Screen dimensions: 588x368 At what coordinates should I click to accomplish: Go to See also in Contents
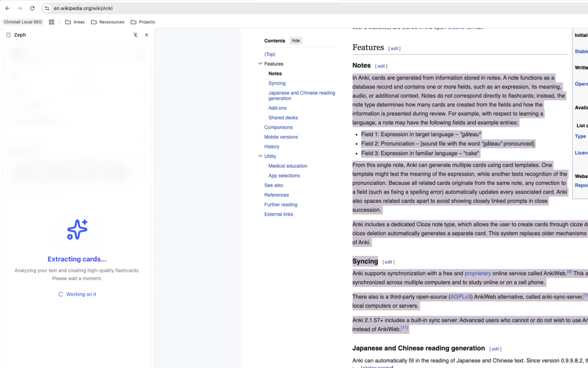(x=274, y=185)
